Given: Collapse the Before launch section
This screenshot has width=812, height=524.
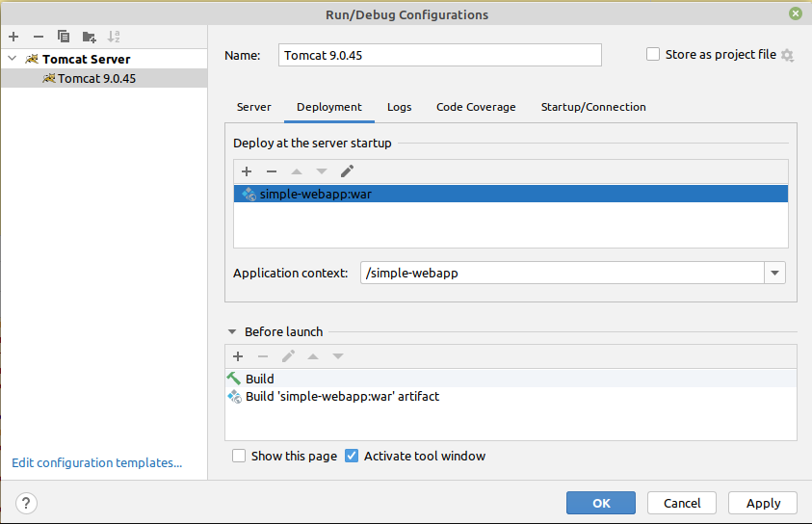Looking at the screenshot, I should (232, 332).
